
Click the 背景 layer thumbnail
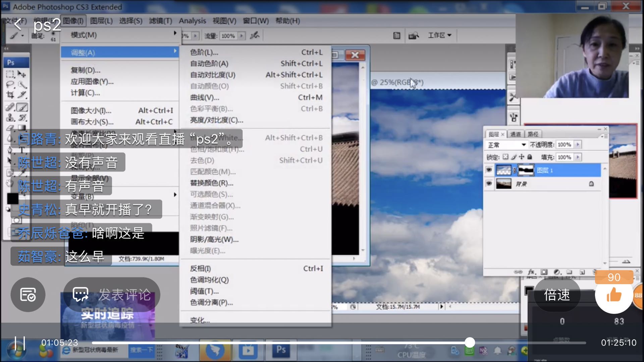(503, 184)
